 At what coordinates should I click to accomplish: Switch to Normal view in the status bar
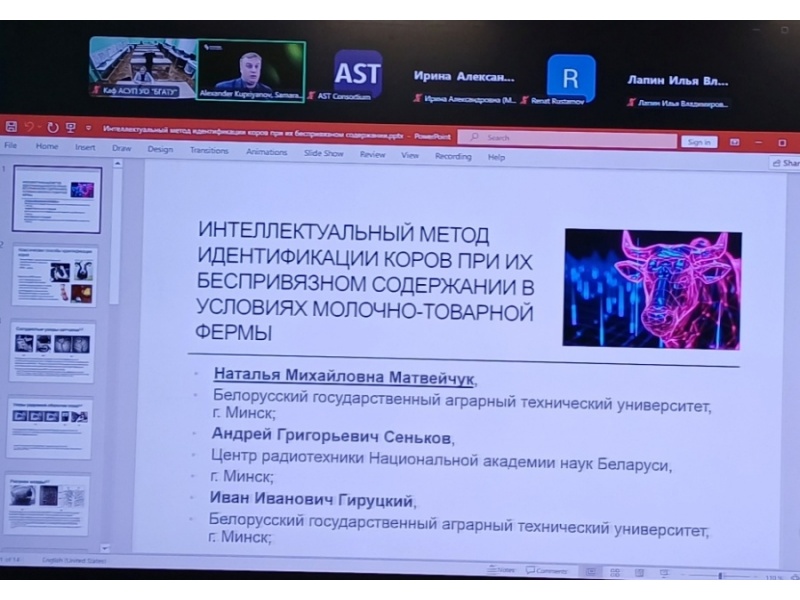pos(590,571)
